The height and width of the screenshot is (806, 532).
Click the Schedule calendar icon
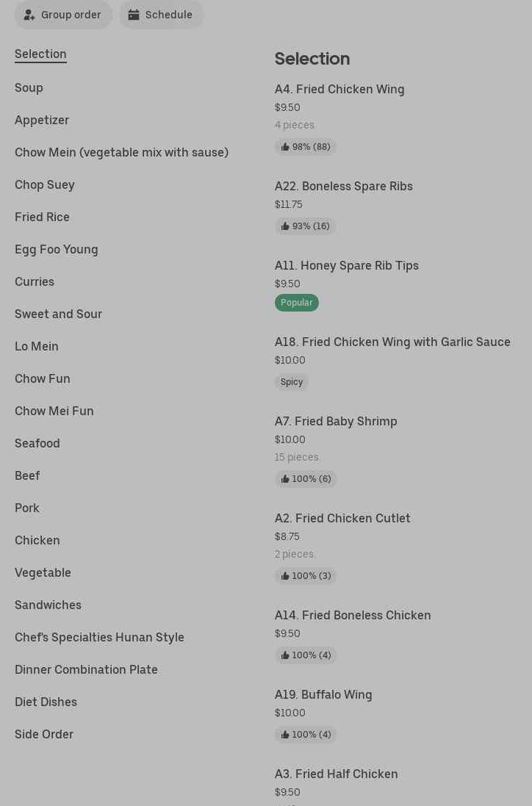(x=134, y=15)
